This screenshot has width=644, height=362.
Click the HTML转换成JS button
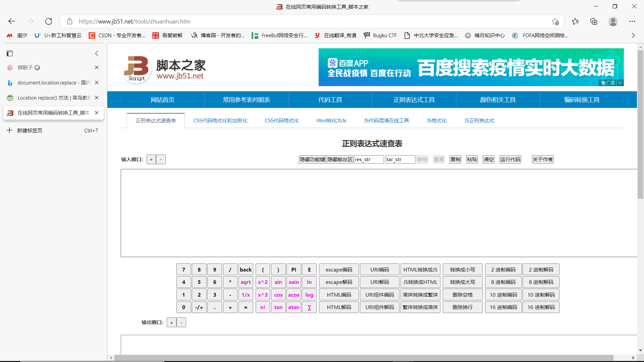[x=420, y=269]
